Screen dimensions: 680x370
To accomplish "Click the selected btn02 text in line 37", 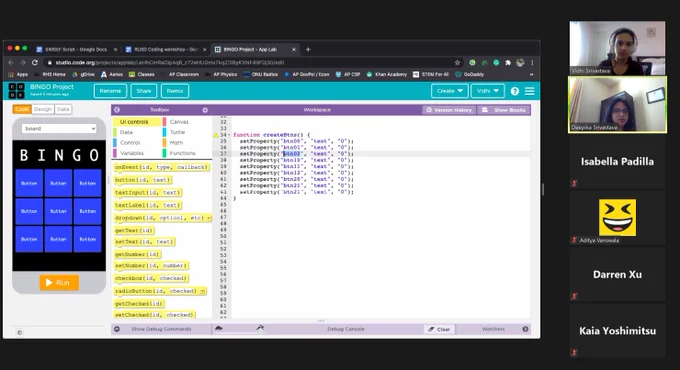I will click(x=292, y=154).
